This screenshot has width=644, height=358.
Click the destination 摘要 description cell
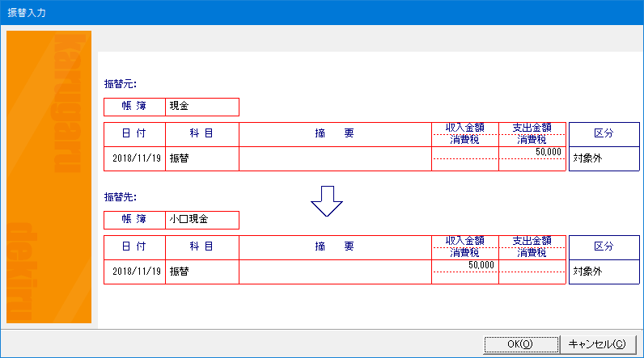tap(335, 272)
